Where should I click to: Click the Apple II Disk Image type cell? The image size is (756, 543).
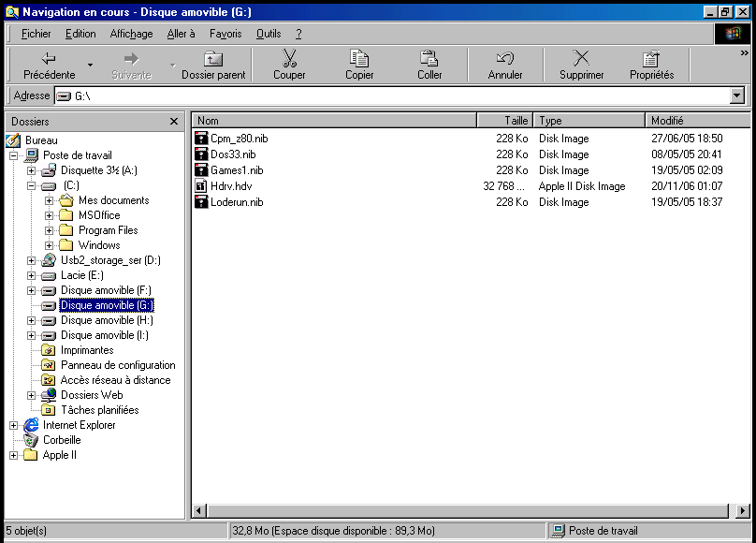pos(582,186)
